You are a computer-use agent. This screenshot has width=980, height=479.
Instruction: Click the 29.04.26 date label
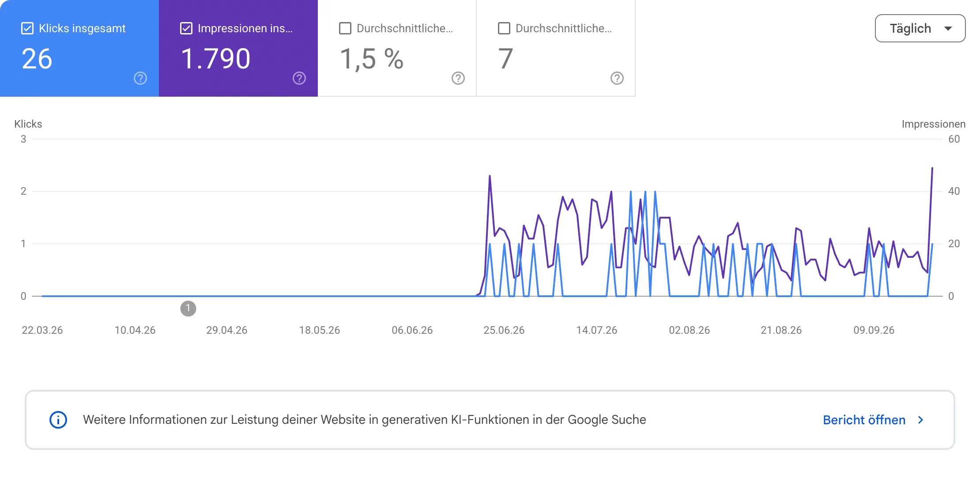tap(227, 330)
